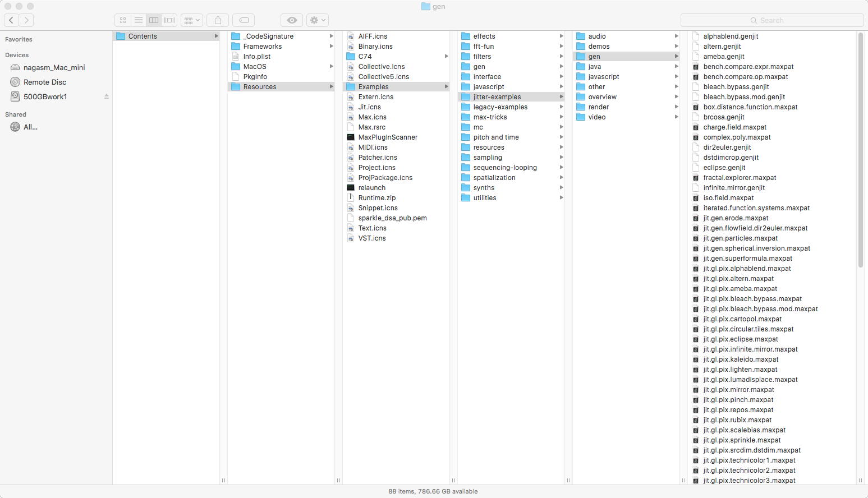
Task: Open All… under Shared
Action: [31, 127]
